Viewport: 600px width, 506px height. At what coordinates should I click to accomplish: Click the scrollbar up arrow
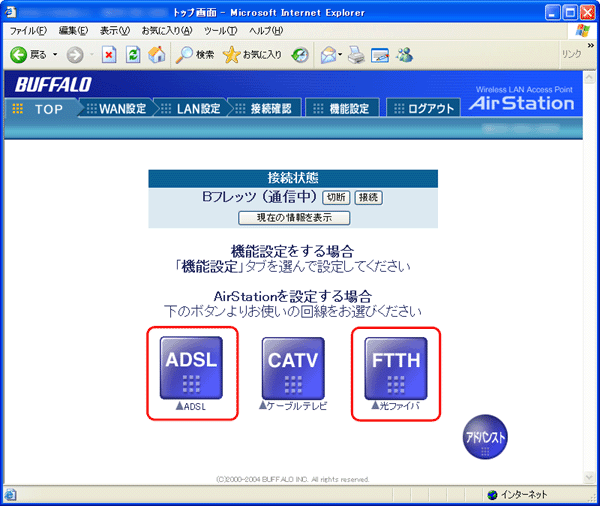[589, 78]
